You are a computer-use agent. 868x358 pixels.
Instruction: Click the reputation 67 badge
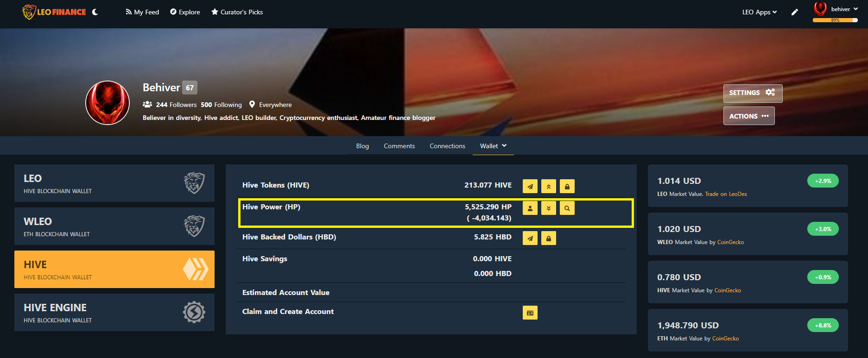click(x=190, y=88)
